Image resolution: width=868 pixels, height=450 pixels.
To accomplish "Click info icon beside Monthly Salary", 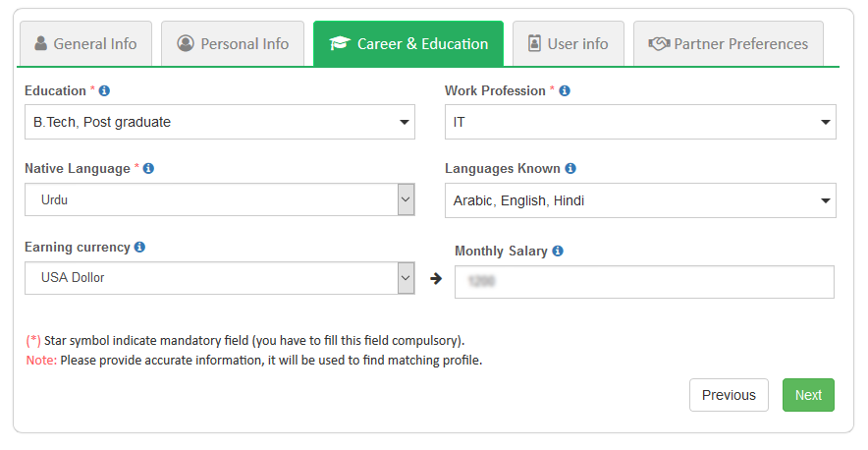I will 558,252.
